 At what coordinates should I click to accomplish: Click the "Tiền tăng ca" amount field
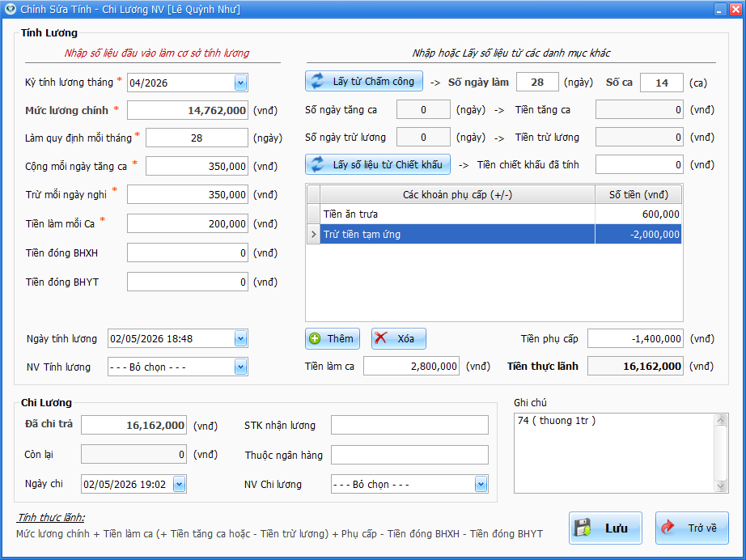coord(639,110)
